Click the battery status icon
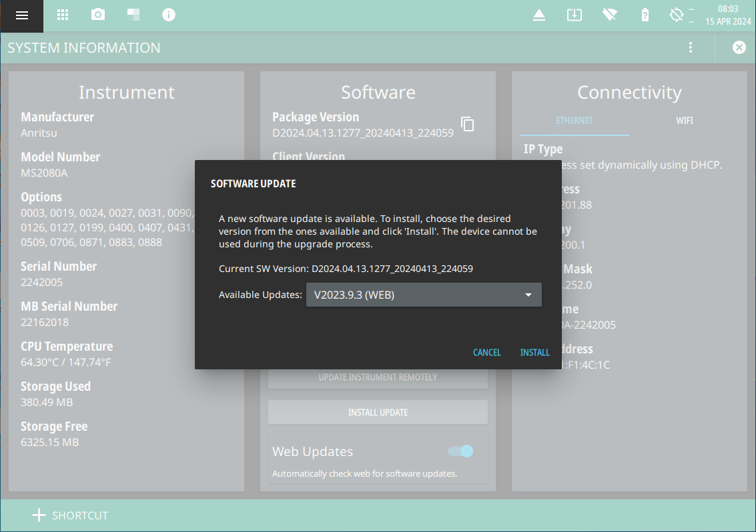756x532 pixels. tap(645, 15)
